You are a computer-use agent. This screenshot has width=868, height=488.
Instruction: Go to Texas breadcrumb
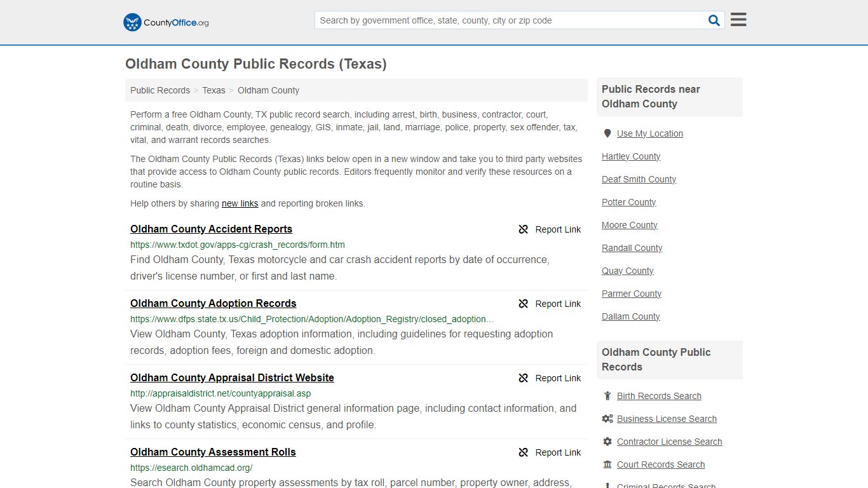tap(214, 90)
